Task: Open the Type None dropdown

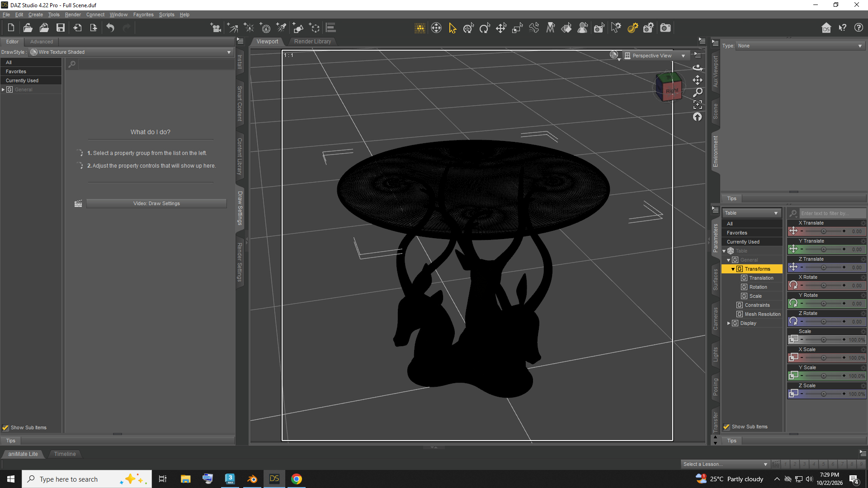Action: point(800,46)
